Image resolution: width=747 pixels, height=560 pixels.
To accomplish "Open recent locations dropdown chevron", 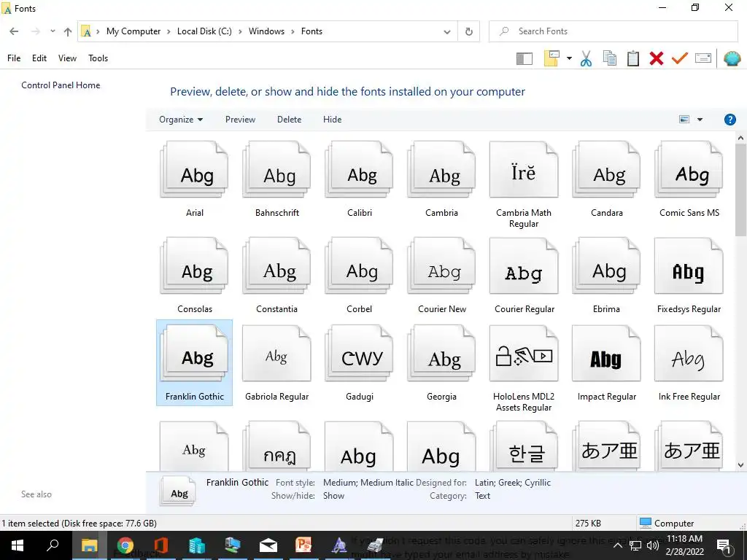I will click(x=53, y=31).
